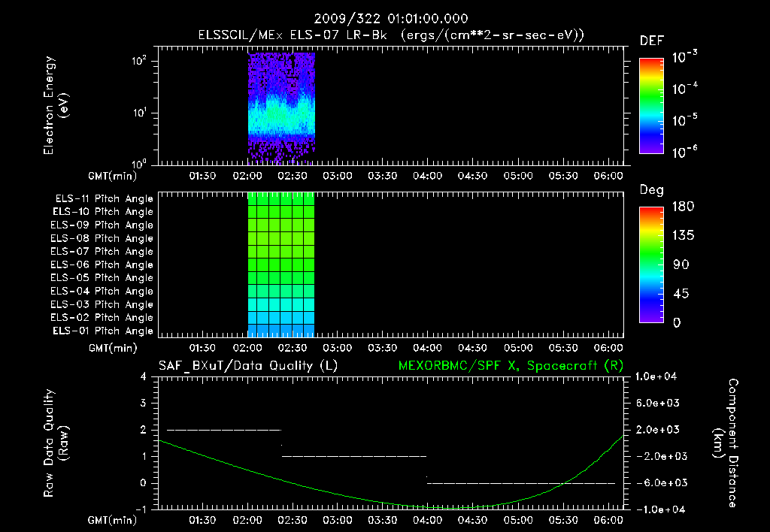Screen dimensions: 770x532
Task: Click the white data quality line at level 2
Action: coord(224,430)
